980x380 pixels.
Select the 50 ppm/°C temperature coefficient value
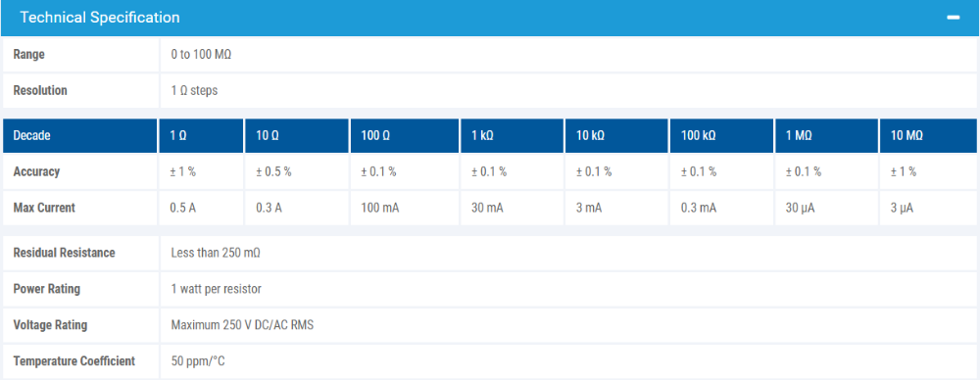click(198, 361)
